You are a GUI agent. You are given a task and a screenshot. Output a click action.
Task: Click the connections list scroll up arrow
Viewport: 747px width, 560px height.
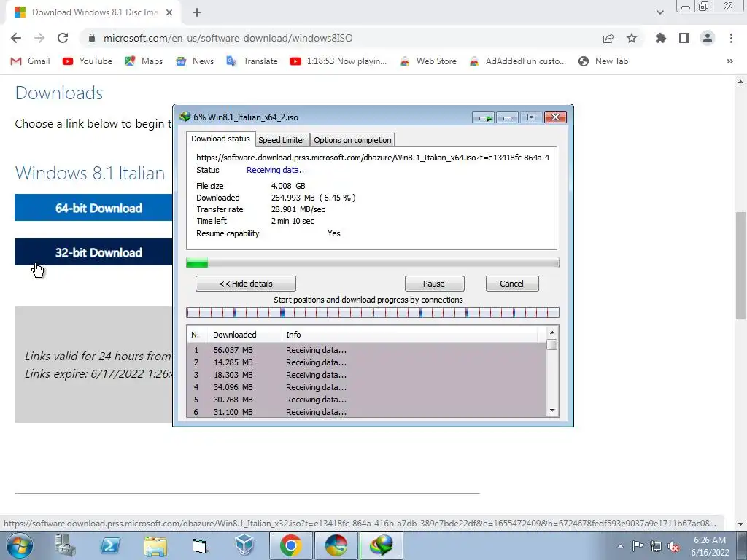552,332
